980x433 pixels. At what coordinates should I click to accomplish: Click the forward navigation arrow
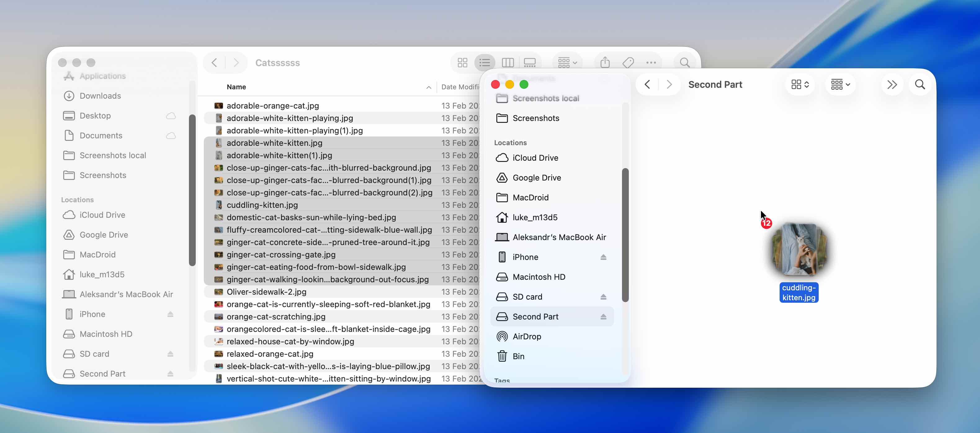pos(669,84)
